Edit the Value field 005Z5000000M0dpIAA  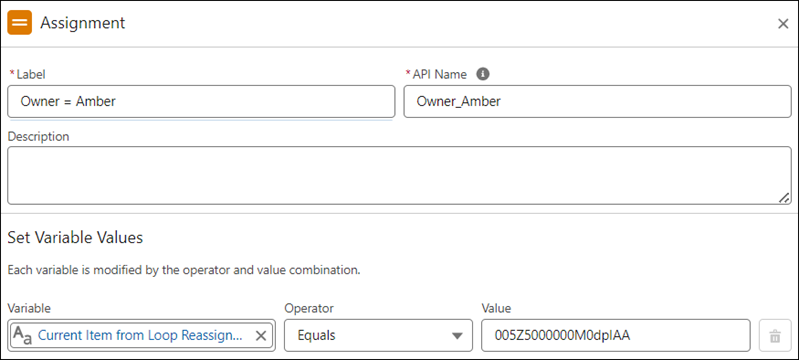(x=616, y=336)
